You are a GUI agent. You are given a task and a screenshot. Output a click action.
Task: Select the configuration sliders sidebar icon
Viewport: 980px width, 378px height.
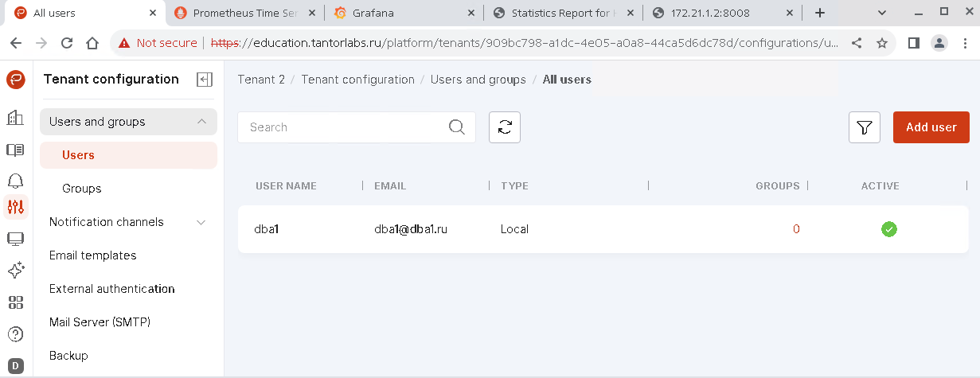[x=15, y=207]
